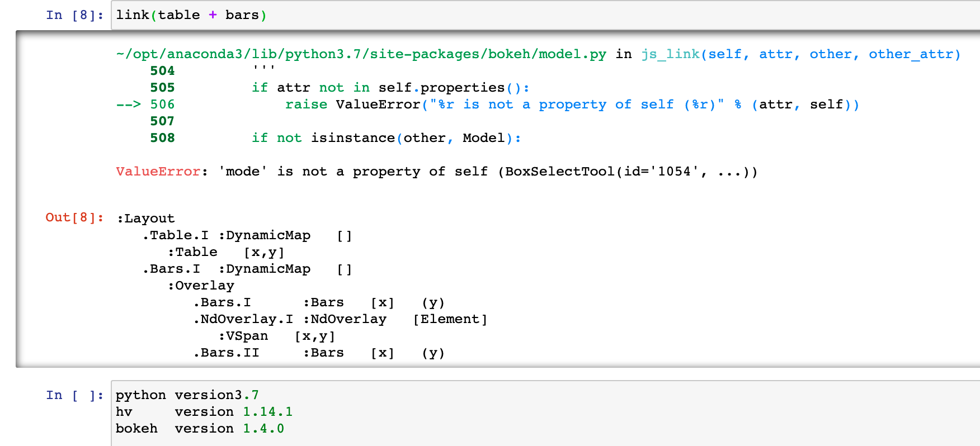Click traceback line number "507"

point(162,121)
